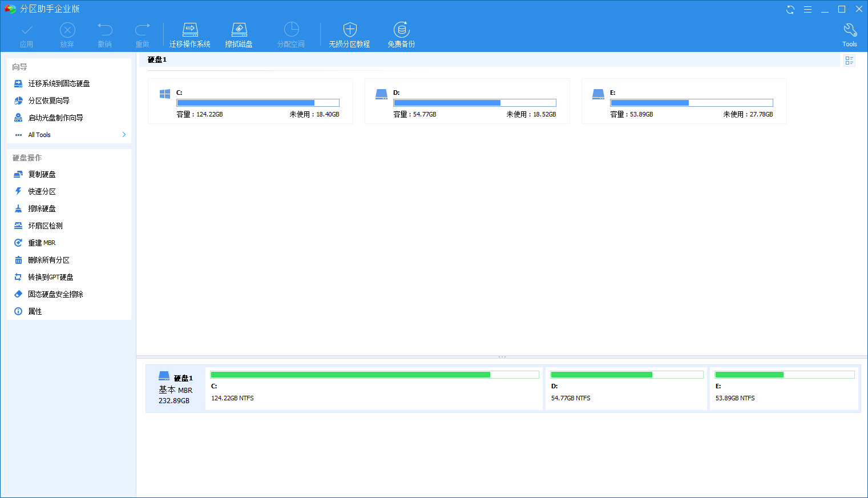868x498 pixels.
Task: Open the Tools wrench icon
Action: pyautogui.click(x=850, y=35)
